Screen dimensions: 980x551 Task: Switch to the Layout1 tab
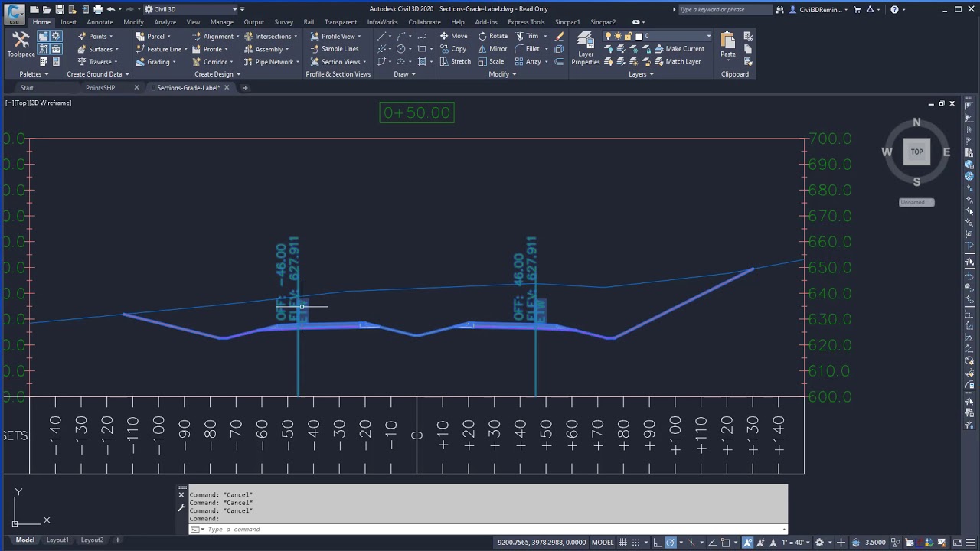57,540
